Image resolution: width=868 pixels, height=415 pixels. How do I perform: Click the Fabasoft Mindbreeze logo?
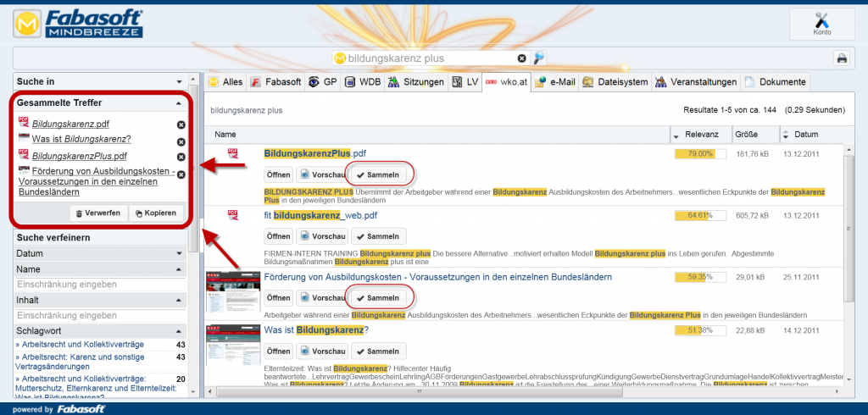[77, 25]
